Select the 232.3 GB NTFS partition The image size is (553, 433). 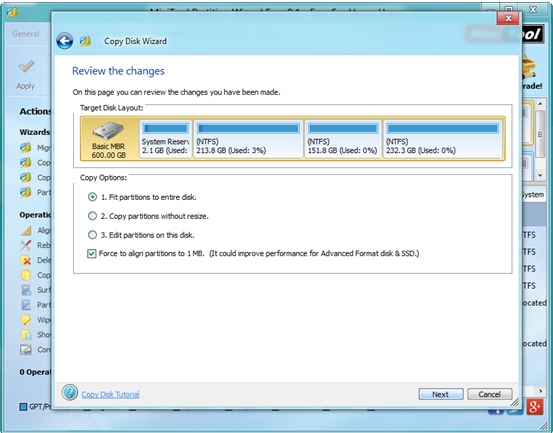click(x=443, y=138)
